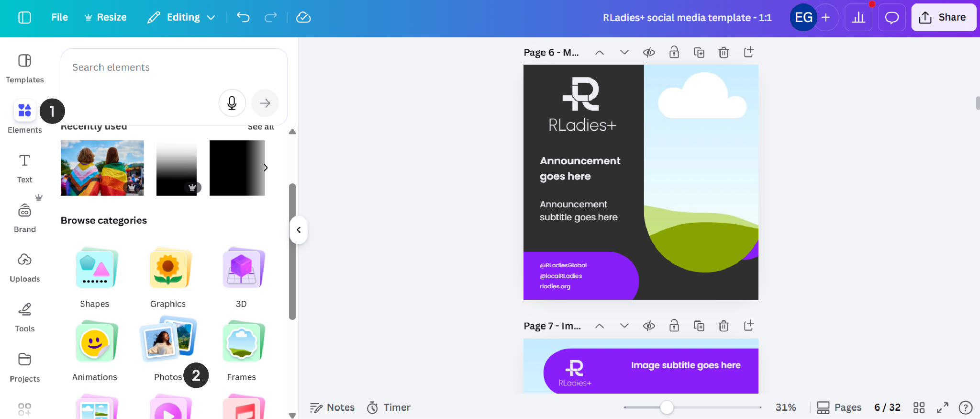
Task: Browse the Animations category
Action: click(x=95, y=351)
